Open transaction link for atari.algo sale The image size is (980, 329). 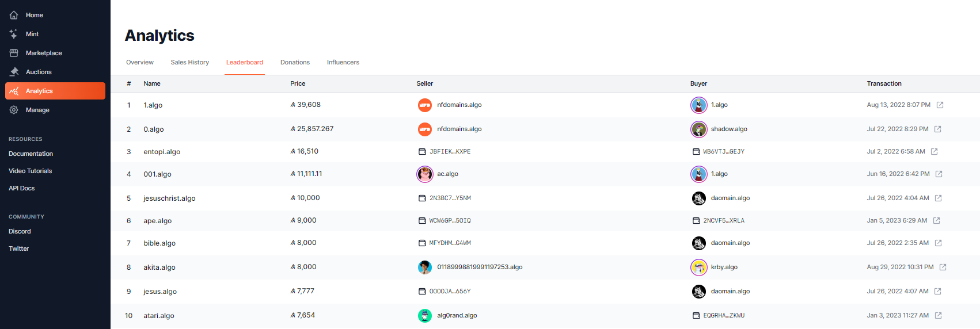click(x=938, y=315)
